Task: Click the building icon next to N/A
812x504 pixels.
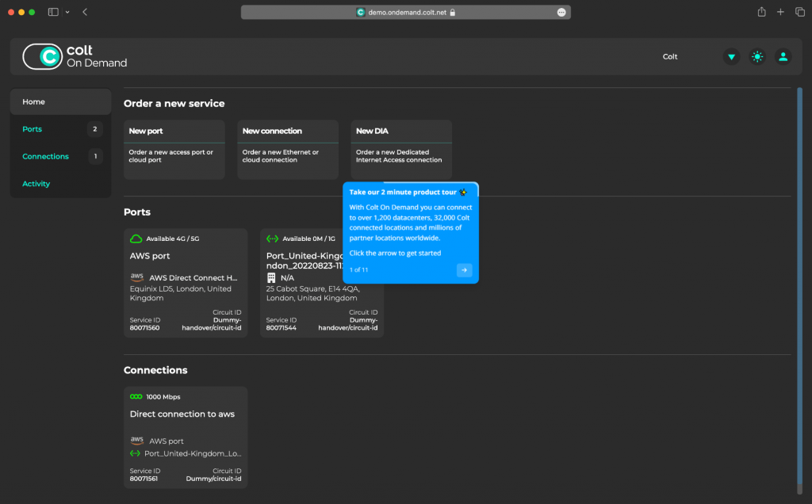Action: click(x=272, y=278)
